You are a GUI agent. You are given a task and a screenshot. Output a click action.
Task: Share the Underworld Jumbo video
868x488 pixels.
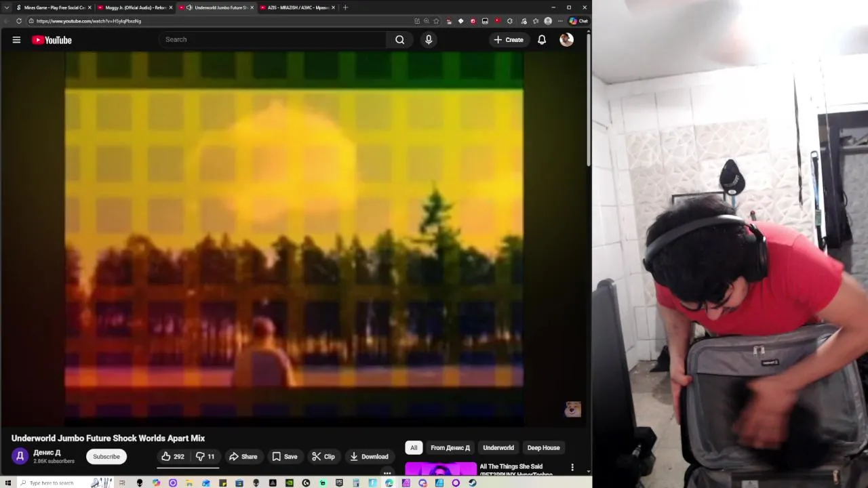pyautogui.click(x=243, y=457)
